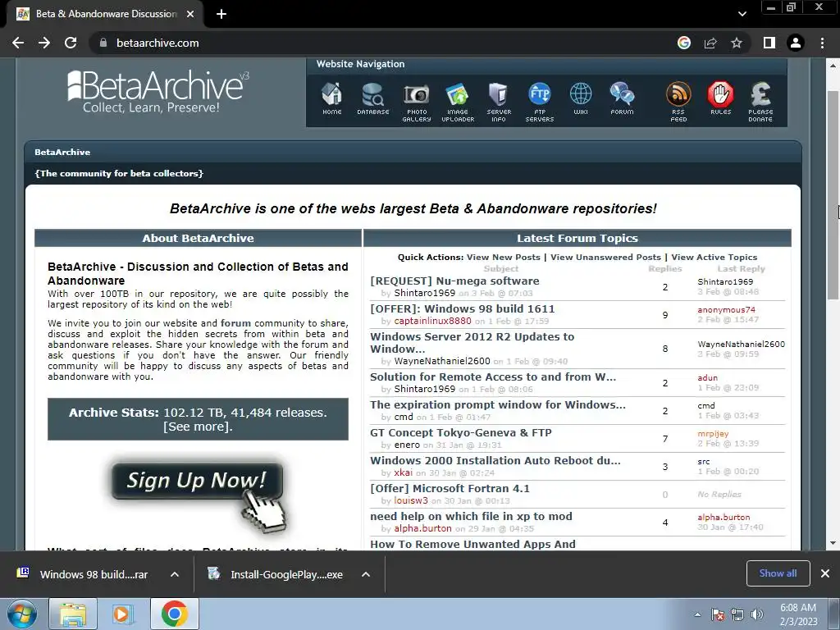Click the Sign Up Now button
The height and width of the screenshot is (630, 840).
[x=197, y=481]
